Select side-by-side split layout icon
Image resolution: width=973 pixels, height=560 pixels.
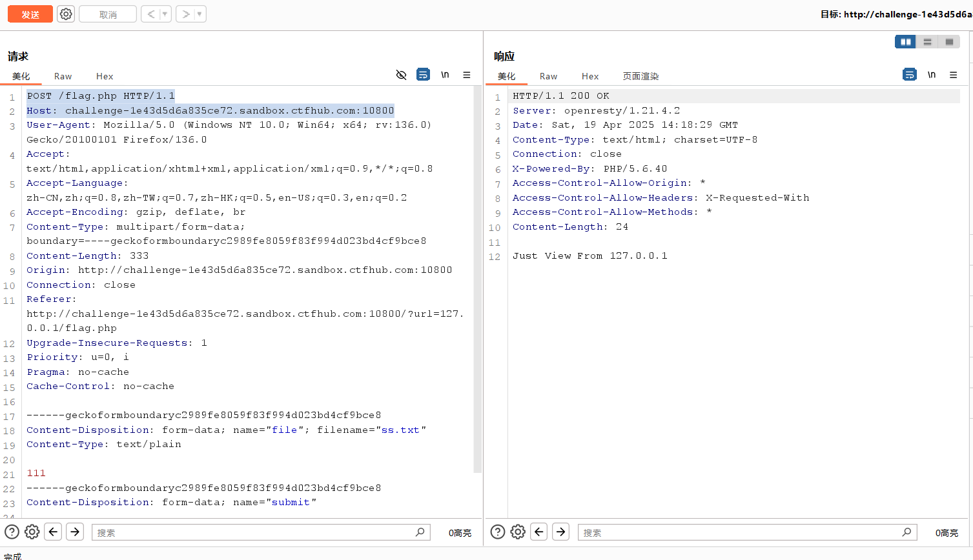click(905, 42)
